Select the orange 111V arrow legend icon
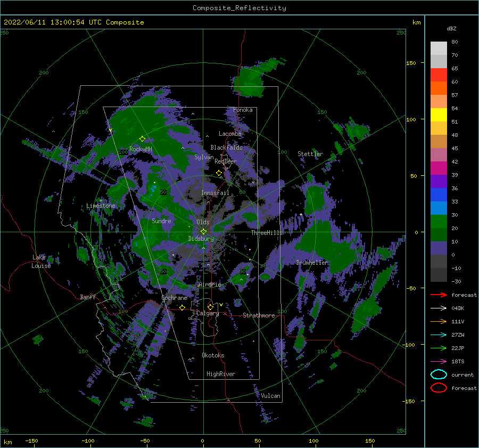The width and height of the screenshot is (479, 448). point(439,321)
